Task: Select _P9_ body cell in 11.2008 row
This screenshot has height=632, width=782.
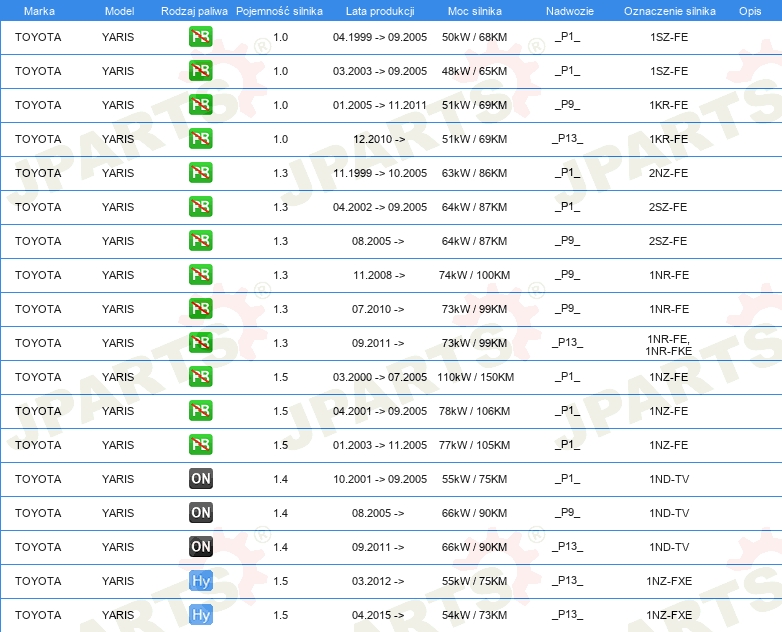Action: tap(568, 275)
